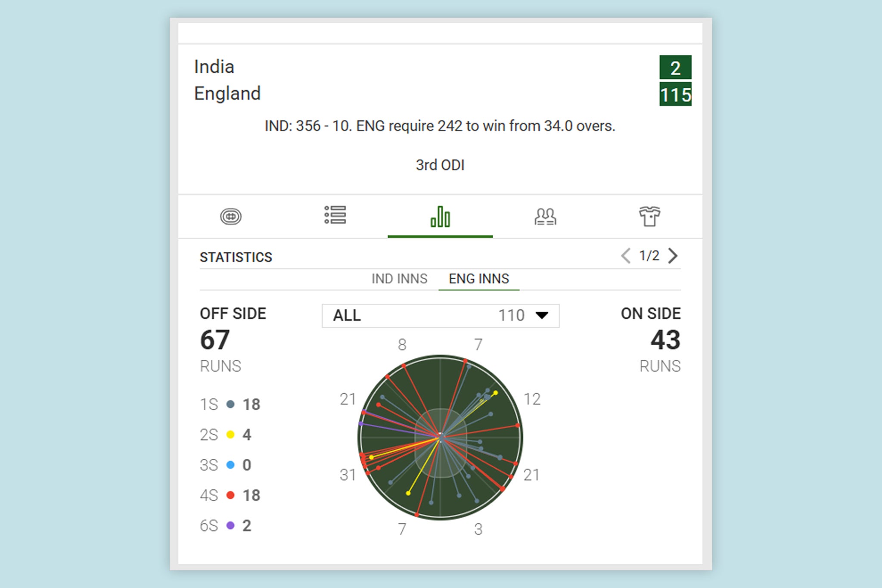
Task: Toggle the 1S grey dot filter
Action: click(x=230, y=404)
